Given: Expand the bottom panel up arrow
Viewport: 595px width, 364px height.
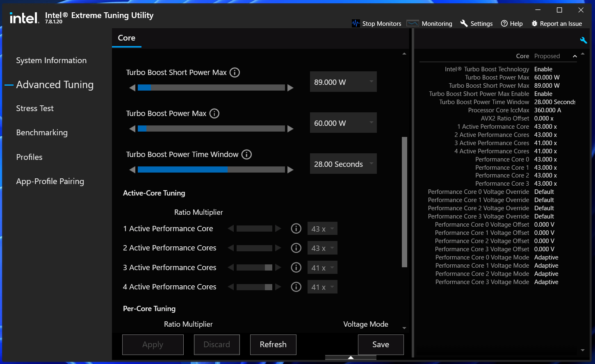Looking at the screenshot, I should 351,357.
